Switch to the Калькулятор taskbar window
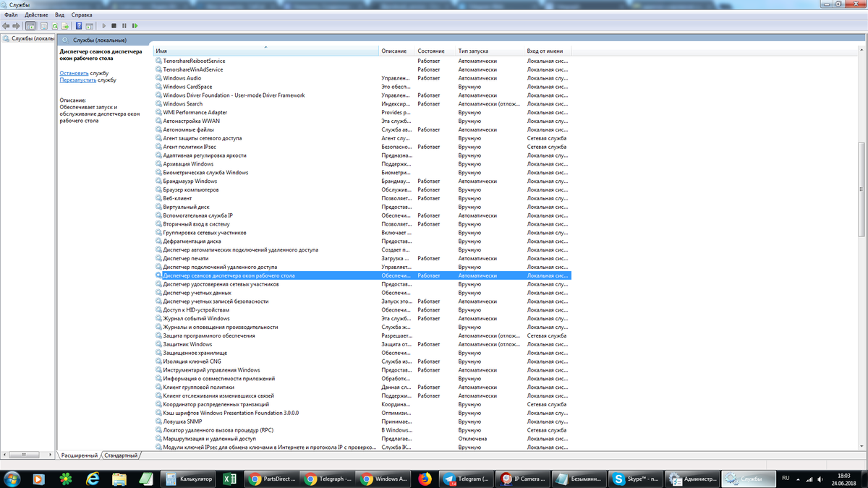868x488 pixels. click(x=188, y=479)
